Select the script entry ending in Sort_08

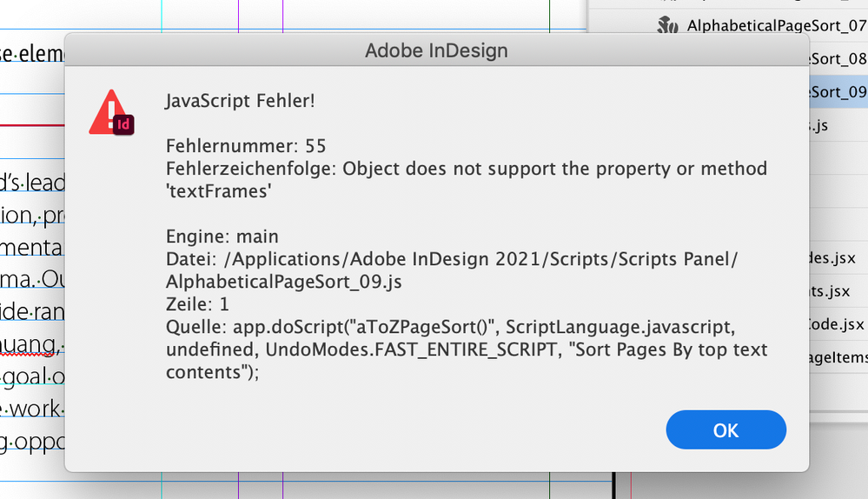(837, 58)
